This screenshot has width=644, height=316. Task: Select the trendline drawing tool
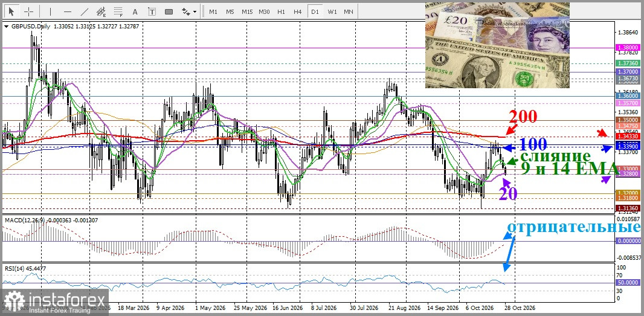[84, 11]
